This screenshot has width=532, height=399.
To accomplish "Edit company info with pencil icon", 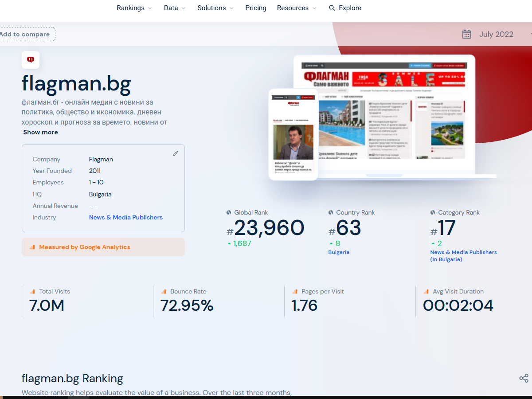I will tap(176, 153).
